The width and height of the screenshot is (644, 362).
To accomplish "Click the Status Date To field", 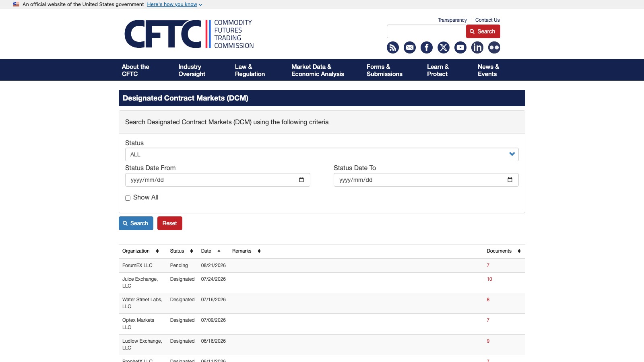I will click(x=426, y=180).
